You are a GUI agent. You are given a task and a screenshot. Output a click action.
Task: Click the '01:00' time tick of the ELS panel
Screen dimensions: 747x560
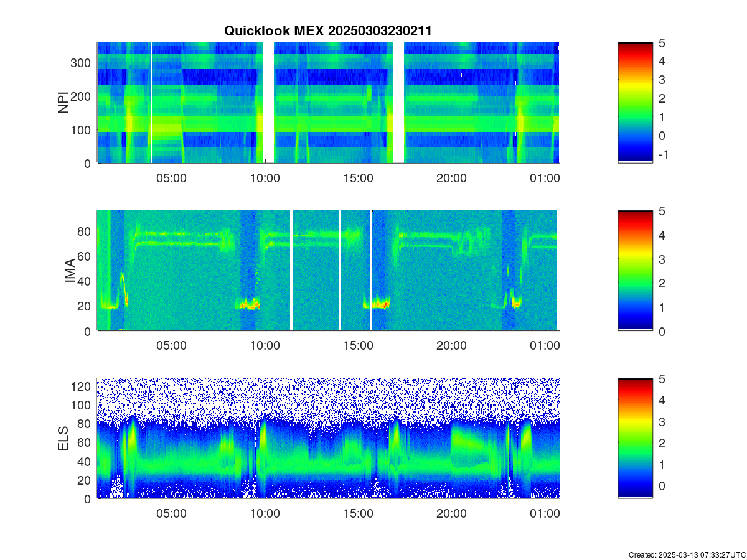coord(545,514)
